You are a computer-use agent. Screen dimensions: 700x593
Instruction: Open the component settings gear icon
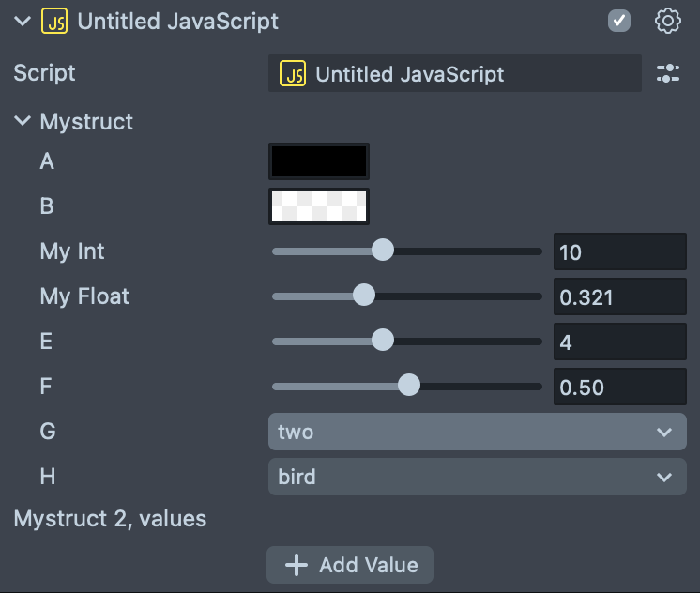pos(667,22)
